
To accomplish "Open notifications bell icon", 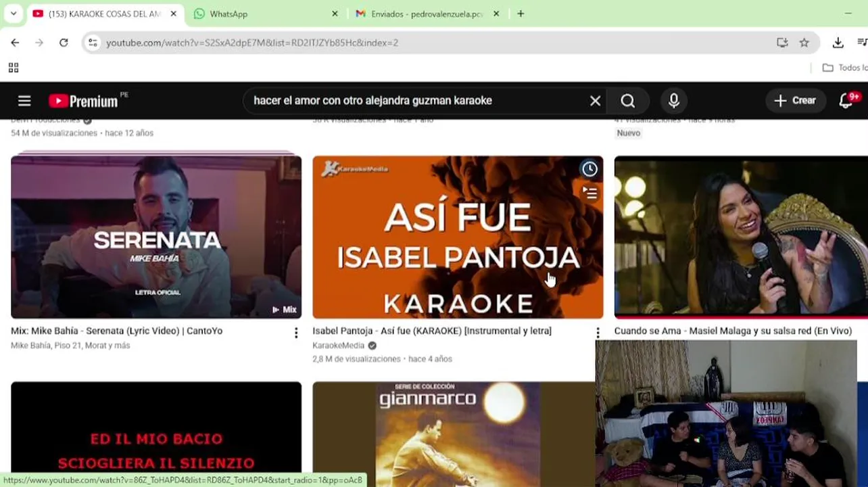I will pyautogui.click(x=846, y=101).
